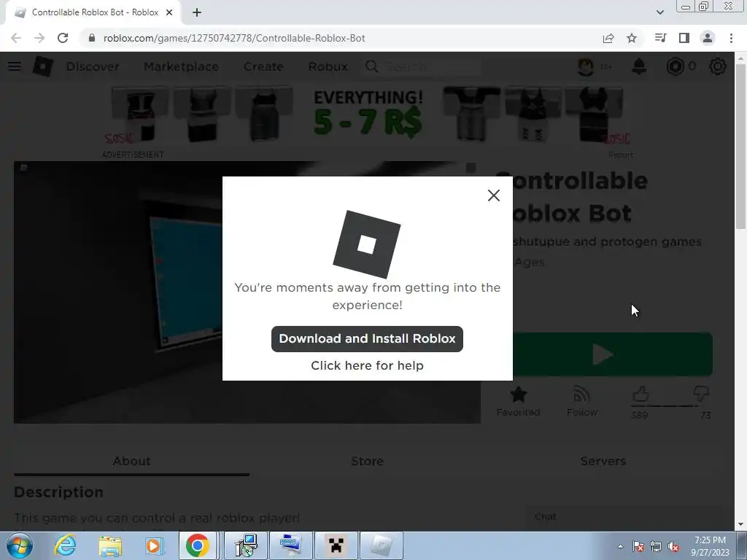
Task: Reload the current page
Action: (63, 38)
